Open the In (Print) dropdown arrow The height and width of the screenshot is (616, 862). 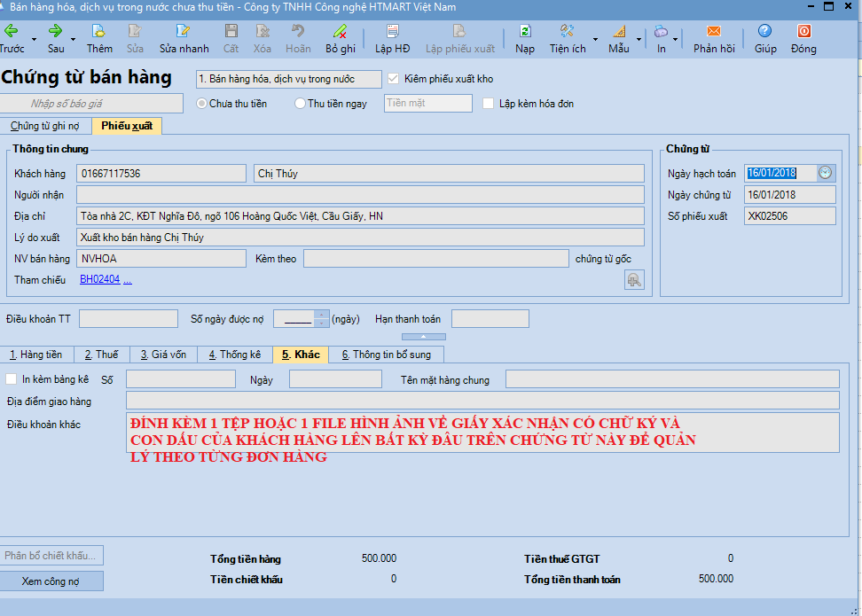(675, 40)
